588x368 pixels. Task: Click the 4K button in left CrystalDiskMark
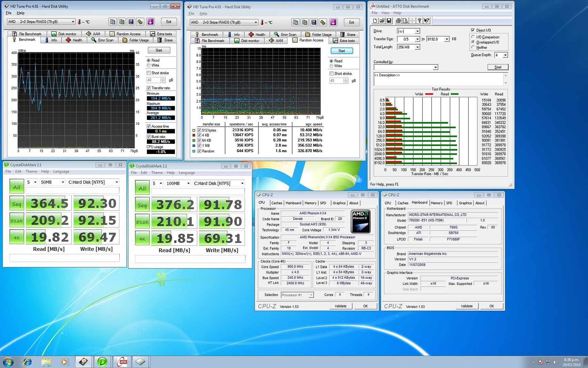pyautogui.click(x=17, y=237)
